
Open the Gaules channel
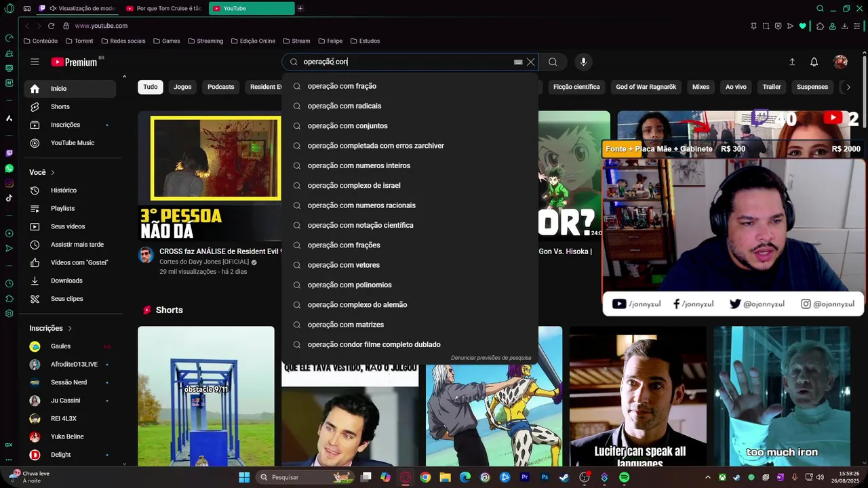(x=70, y=346)
